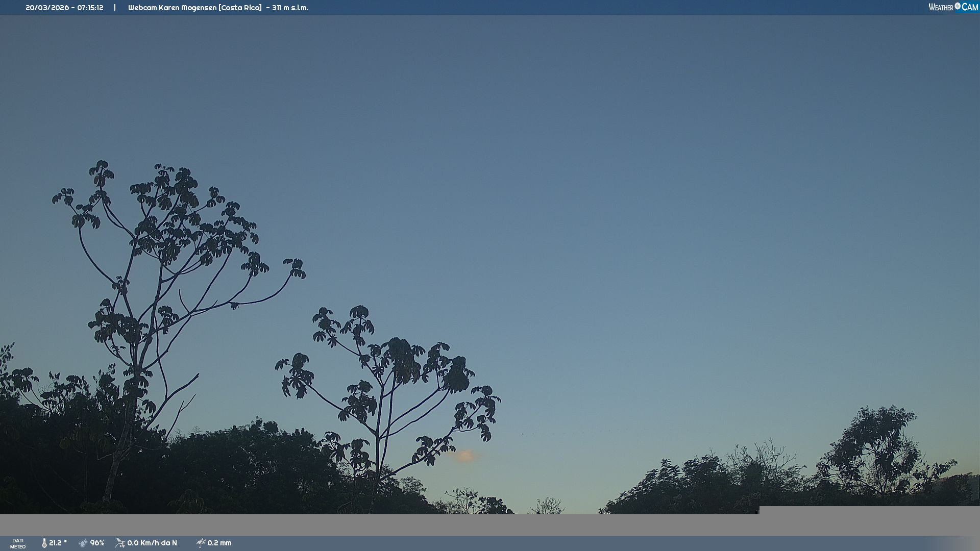Click the 96% humidity value
The width and height of the screenshot is (980, 551).
[x=97, y=543]
